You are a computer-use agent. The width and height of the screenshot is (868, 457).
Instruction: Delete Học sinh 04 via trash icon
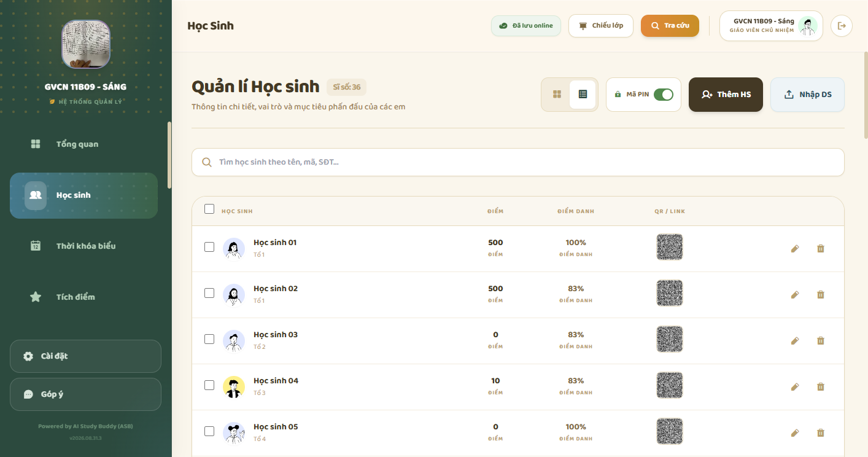(x=821, y=387)
